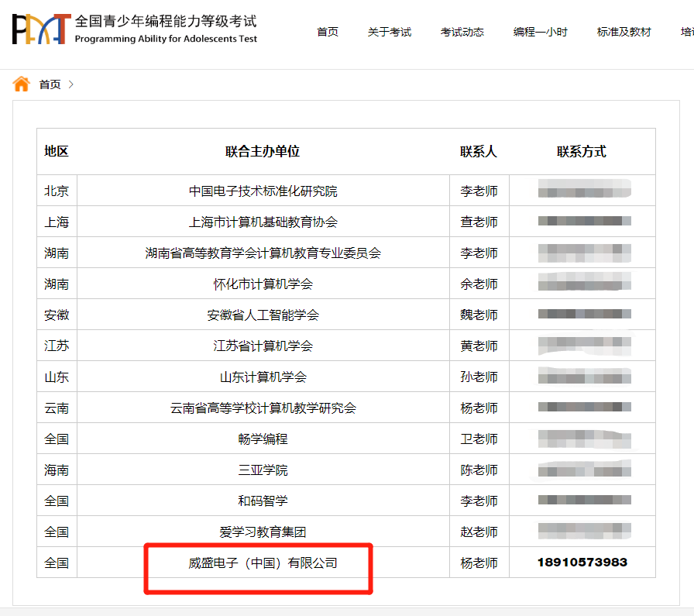Click the 联合主办单位 column header
694x616 pixels.
pos(263,152)
